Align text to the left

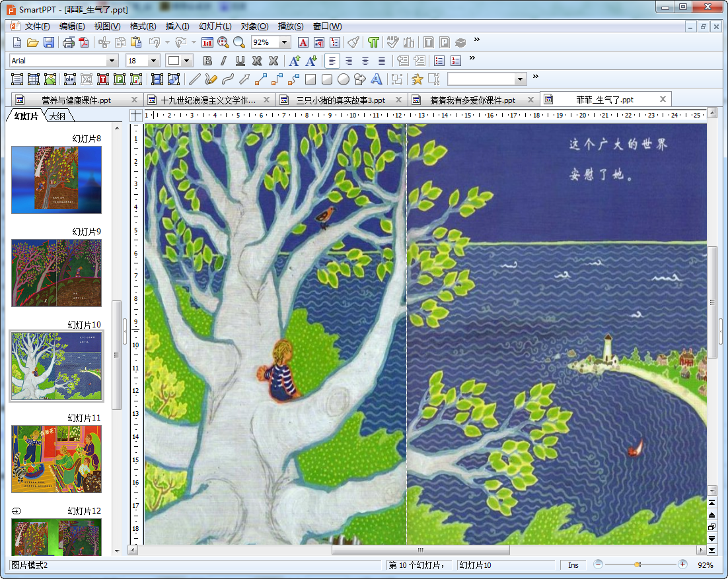pos(332,61)
